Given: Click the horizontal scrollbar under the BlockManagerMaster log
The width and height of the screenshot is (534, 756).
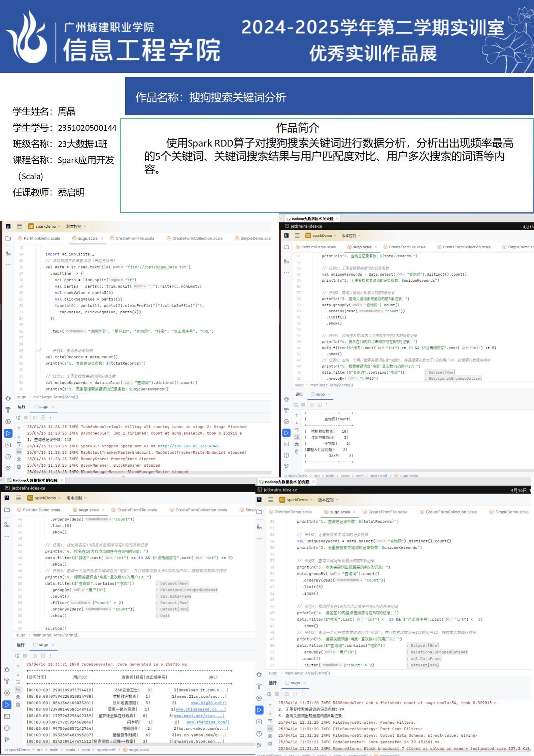Looking at the screenshot, I should [148, 473].
